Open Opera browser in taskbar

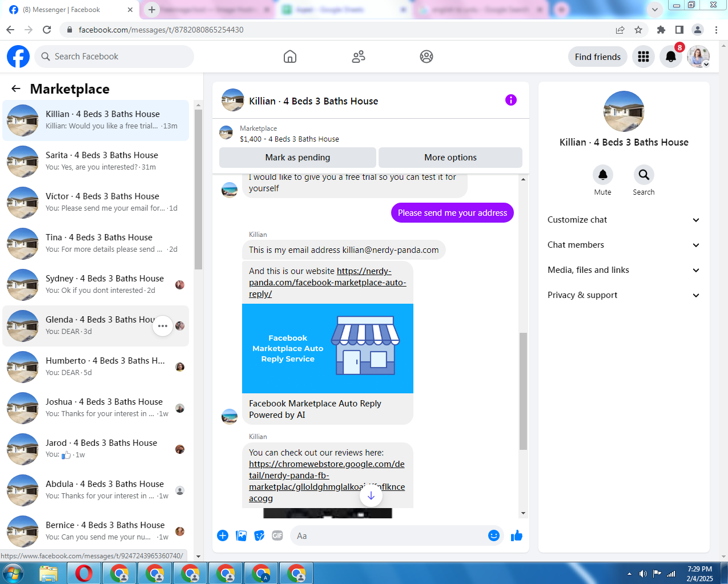pos(84,573)
